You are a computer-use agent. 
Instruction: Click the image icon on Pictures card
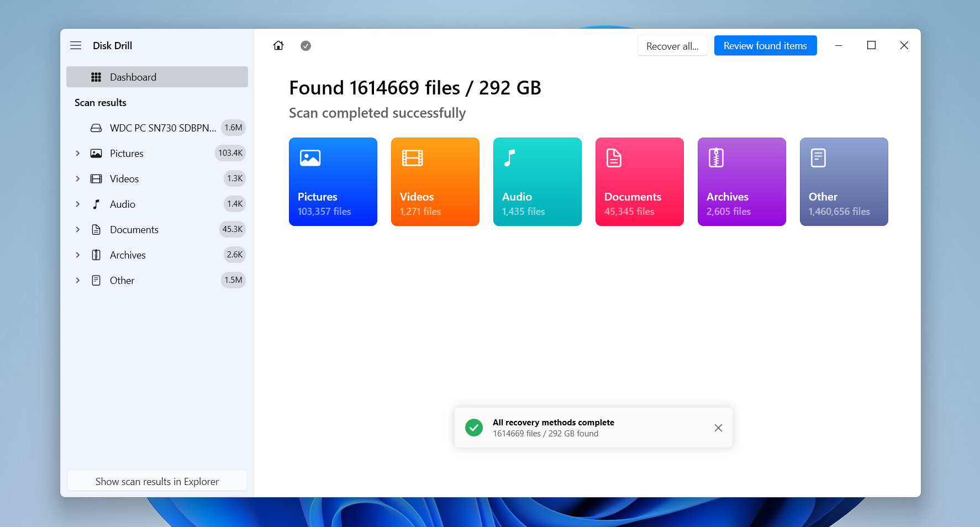tap(310, 158)
